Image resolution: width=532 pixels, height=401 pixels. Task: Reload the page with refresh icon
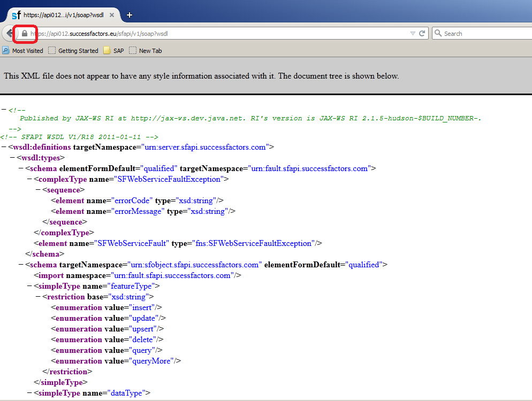(x=422, y=33)
